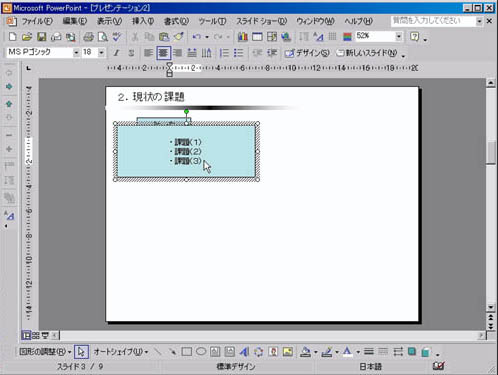Switch to Slide Sorter view button
The image size is (498, 375).
(36, 335)
